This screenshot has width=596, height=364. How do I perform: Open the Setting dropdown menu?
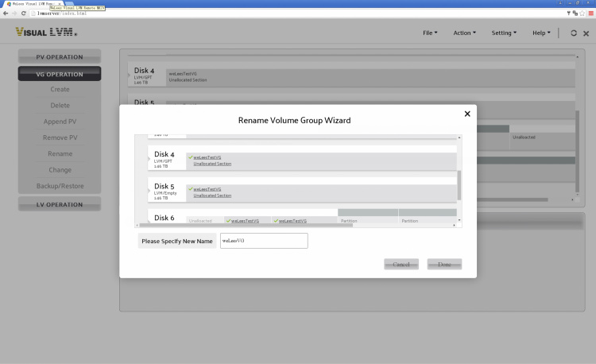click(x=504, y=33)
